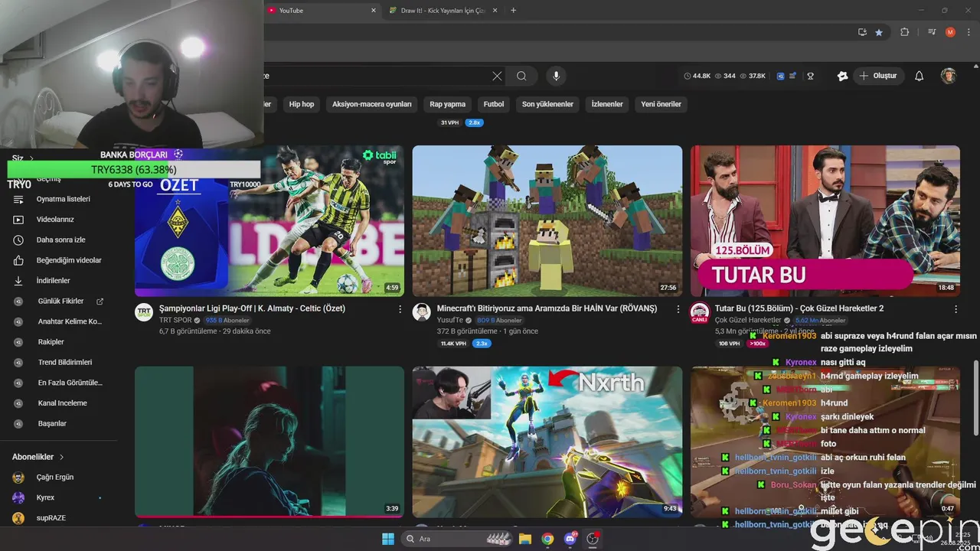
Task: Open the YusufTe channel avatar
Action: [422, 312]
